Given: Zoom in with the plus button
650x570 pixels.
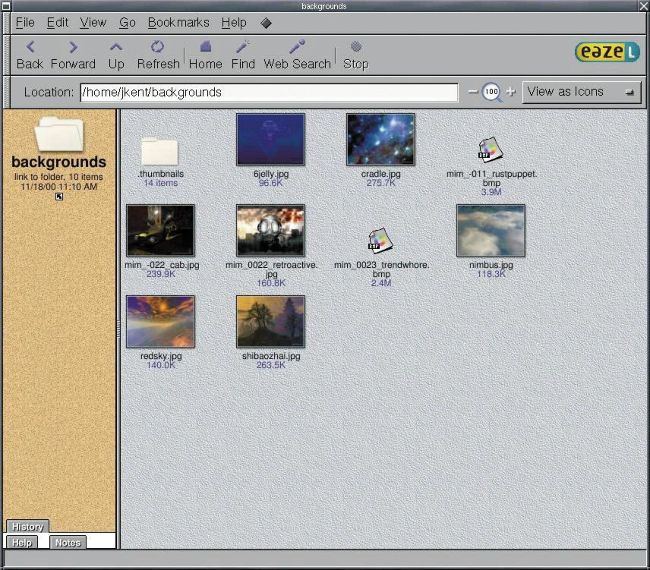Looking at the screenshot, I should click(x=510, y=92).
